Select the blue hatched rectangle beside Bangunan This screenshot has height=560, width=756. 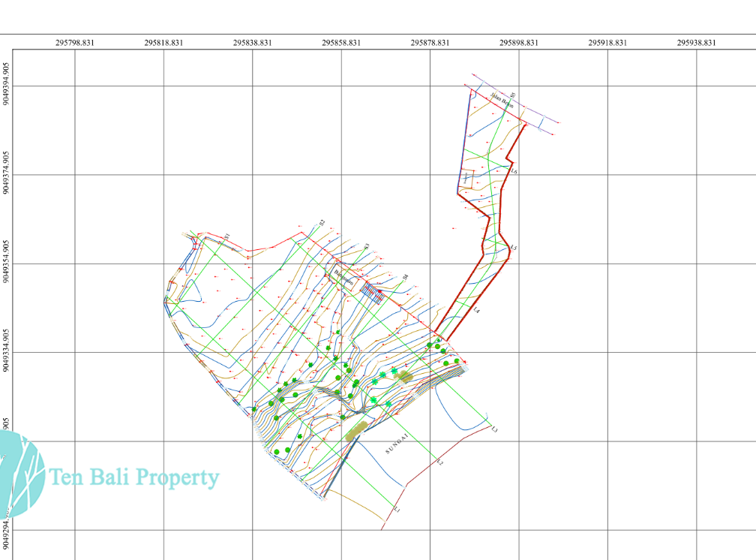point(373,292)
